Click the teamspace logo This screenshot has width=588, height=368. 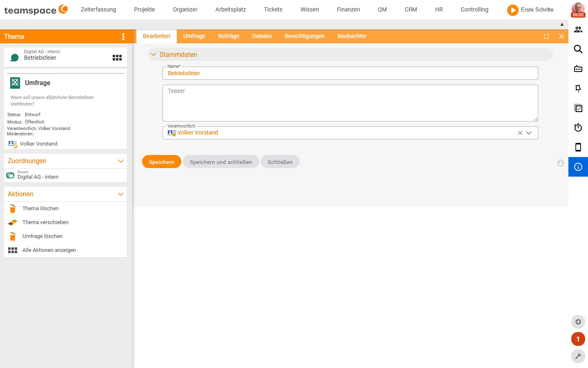tap(36, 10)
